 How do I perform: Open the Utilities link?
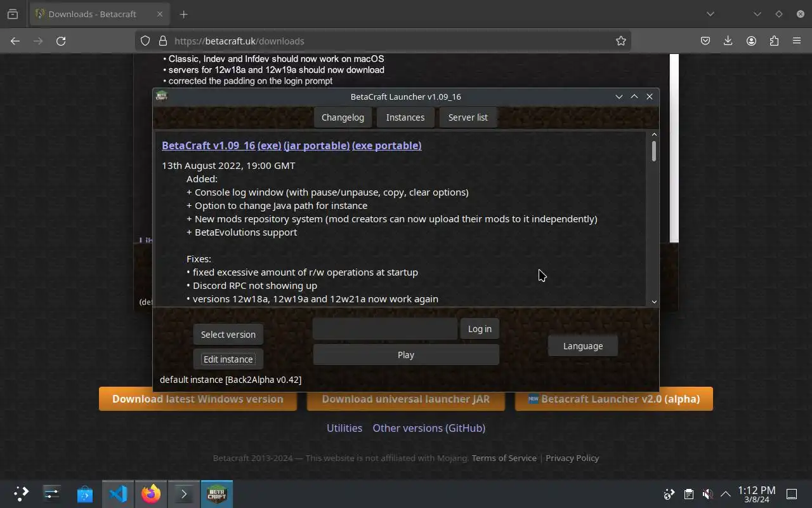(344, 428)
